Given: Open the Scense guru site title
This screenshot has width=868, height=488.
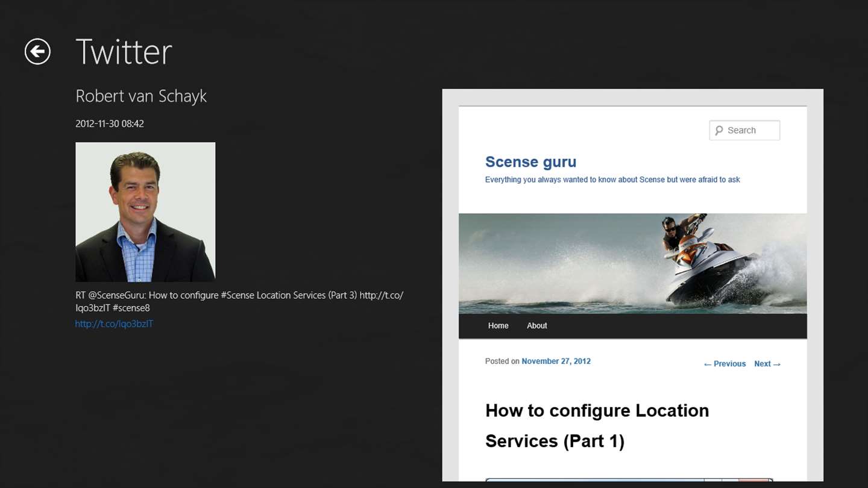Looking at the screenshot, I should 530,161.
